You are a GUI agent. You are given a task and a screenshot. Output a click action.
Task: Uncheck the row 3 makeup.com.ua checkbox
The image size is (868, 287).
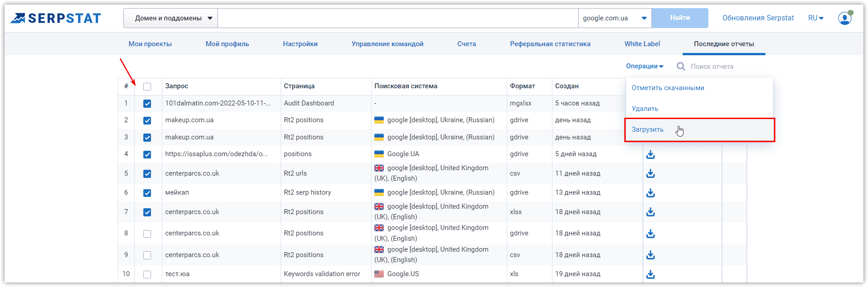pos(147,138)
